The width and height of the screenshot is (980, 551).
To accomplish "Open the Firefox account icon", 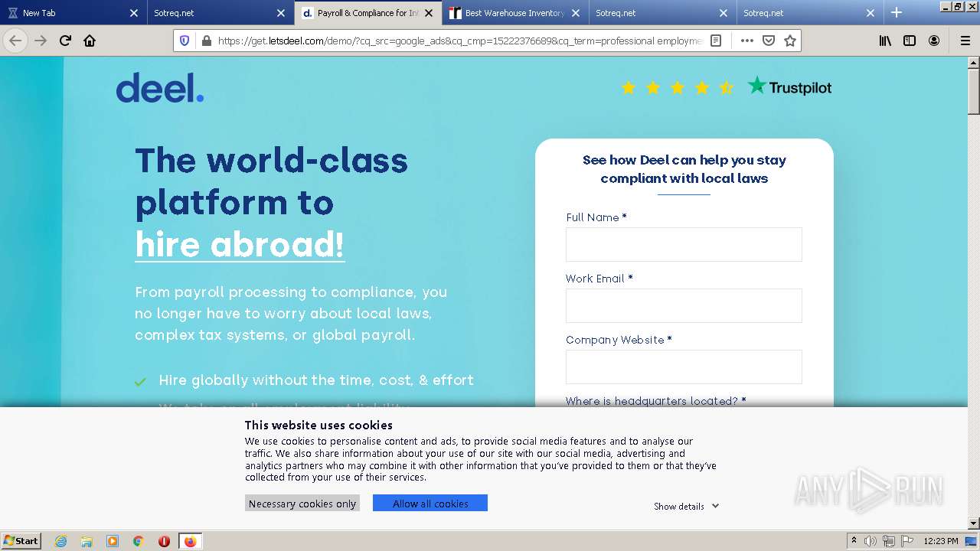I will [934, 41].
